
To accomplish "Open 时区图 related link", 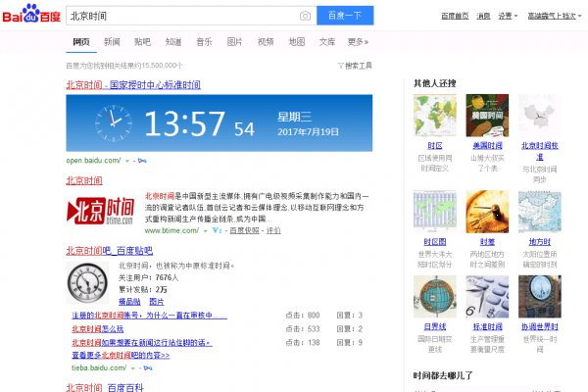I will pos(435,242).
